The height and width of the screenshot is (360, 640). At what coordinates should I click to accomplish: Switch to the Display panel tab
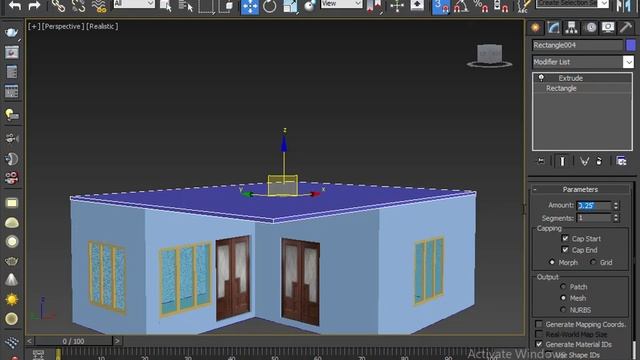(x=608, y=28)
